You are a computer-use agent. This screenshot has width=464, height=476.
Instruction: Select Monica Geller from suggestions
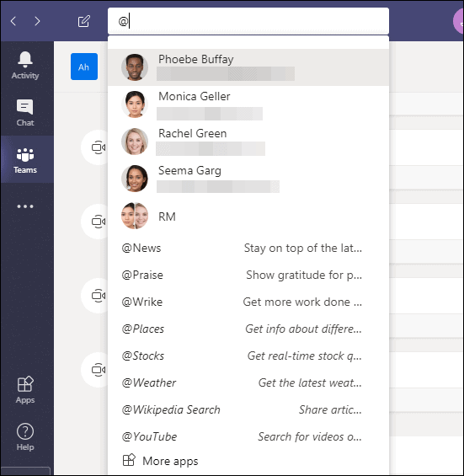(x=248, y=104)
